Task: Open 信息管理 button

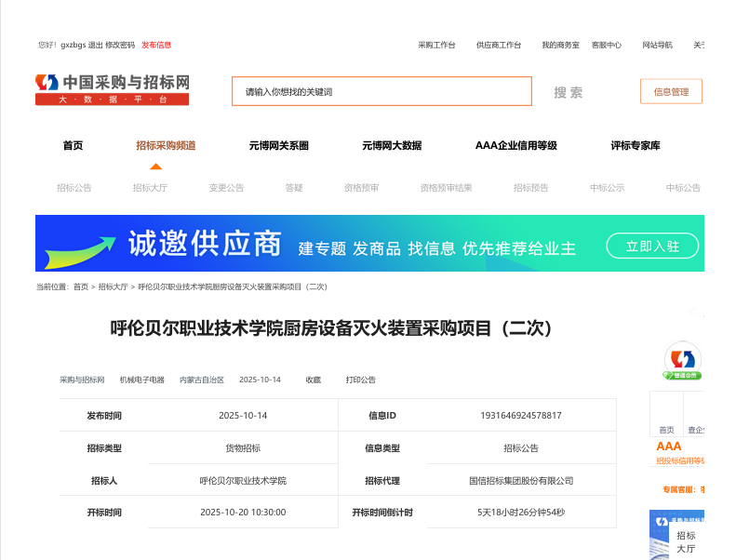Action: (x=671, y=91)
